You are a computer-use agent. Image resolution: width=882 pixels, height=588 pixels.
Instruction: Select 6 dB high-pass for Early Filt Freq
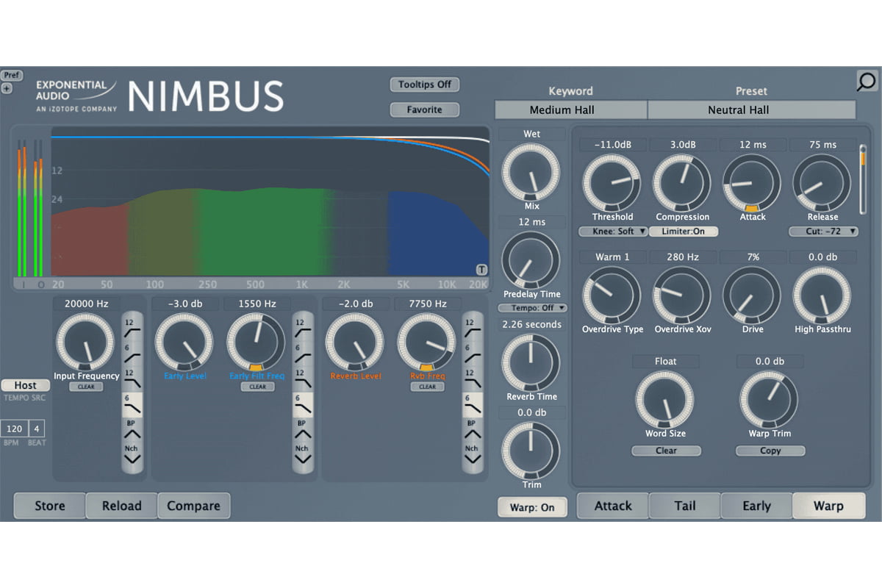coord(304,353)
